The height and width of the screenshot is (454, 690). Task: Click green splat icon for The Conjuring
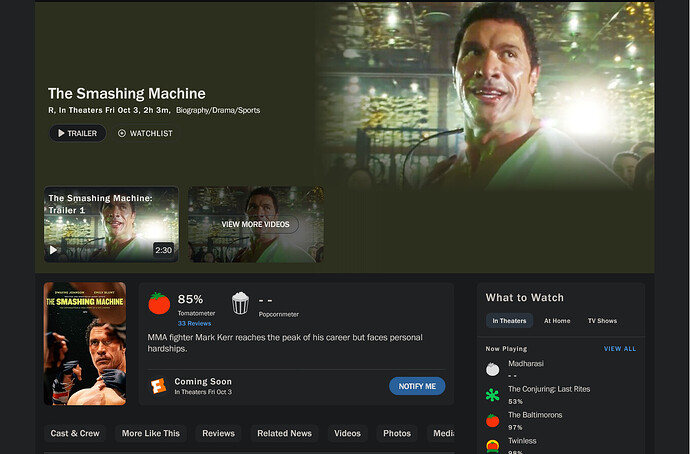tap(492, 395)
